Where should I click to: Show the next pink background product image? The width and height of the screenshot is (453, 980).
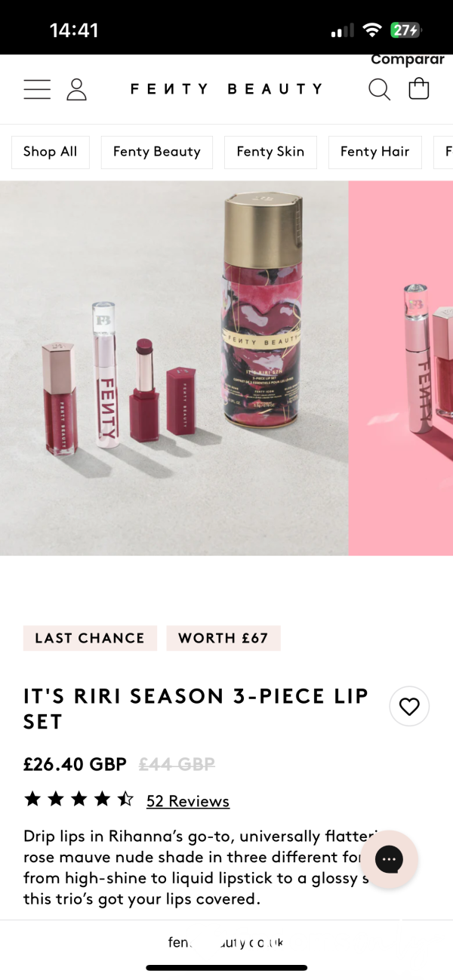(x=401, y=368)
